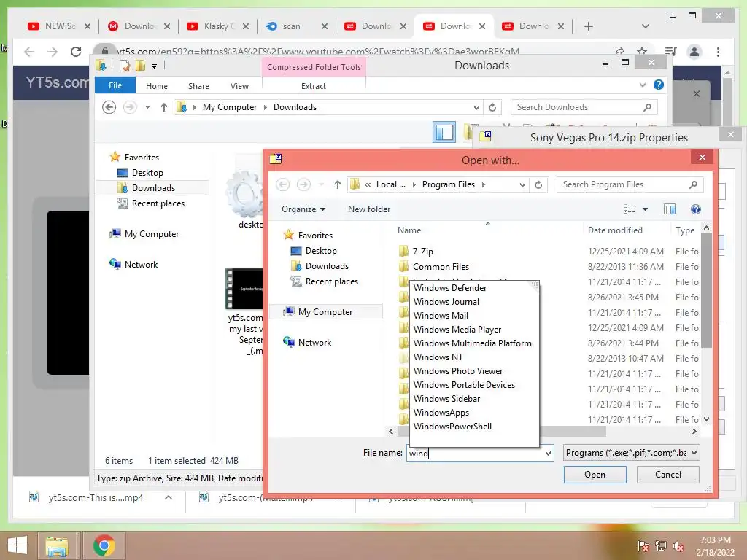The image size is (747, 560).
Task: Open help icon in Downloads window
Action: [x=659, y=85]
